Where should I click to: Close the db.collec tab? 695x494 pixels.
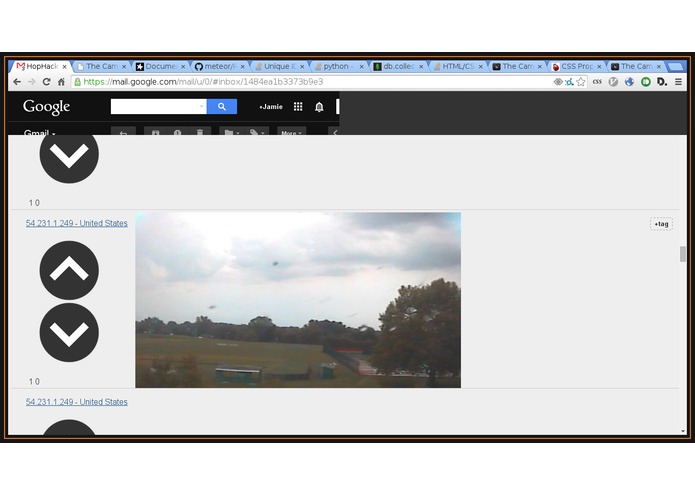tap(421, 66)
